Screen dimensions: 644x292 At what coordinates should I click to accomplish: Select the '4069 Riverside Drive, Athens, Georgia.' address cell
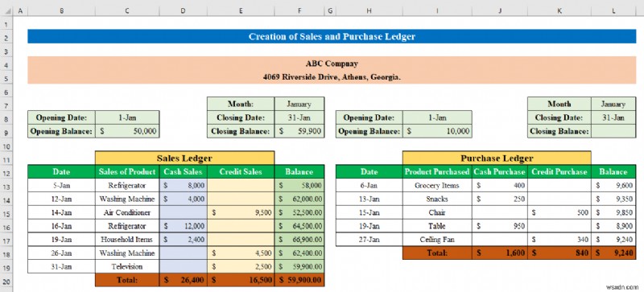[x=332, y=76]
